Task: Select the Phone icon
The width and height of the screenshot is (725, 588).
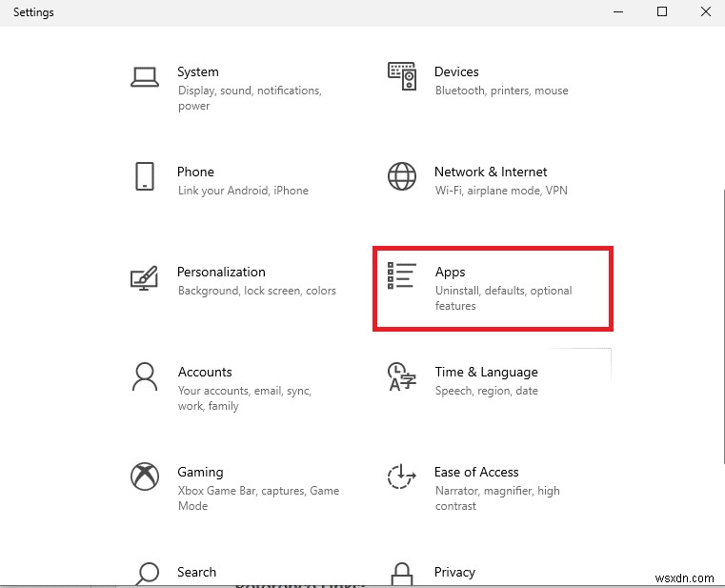Action: [x=145, y=176]
